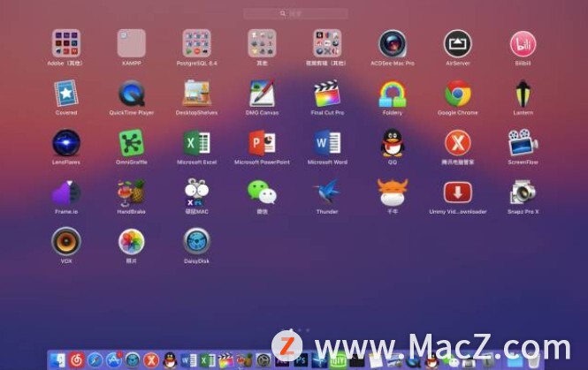Screen dimensions: 588x370
Task: Open HandBrake from the Launchpad grid
Action: tap(131, 193)
